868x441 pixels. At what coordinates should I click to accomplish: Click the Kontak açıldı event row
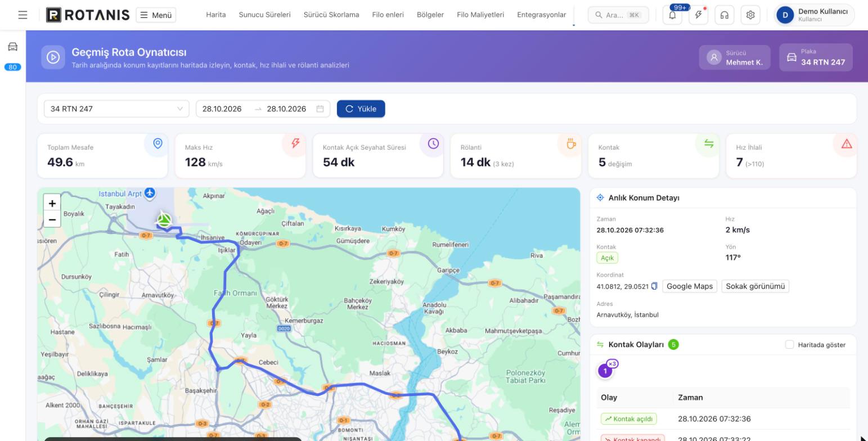(723, 418)
